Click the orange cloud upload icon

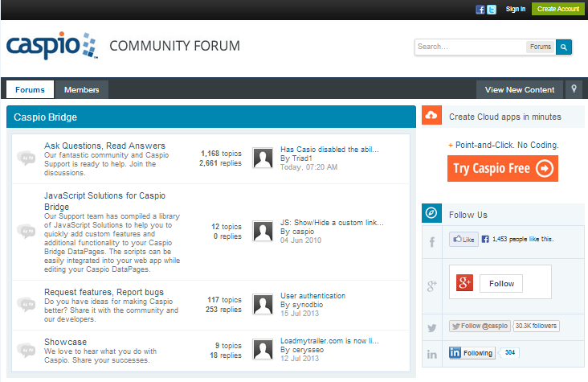click(431, 117)
